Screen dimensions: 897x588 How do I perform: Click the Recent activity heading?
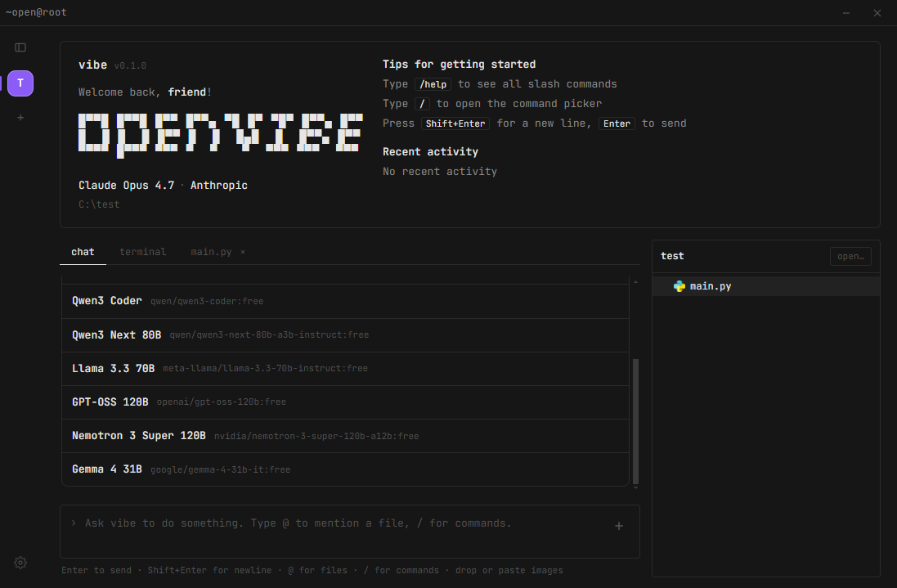tap(430, 152)
